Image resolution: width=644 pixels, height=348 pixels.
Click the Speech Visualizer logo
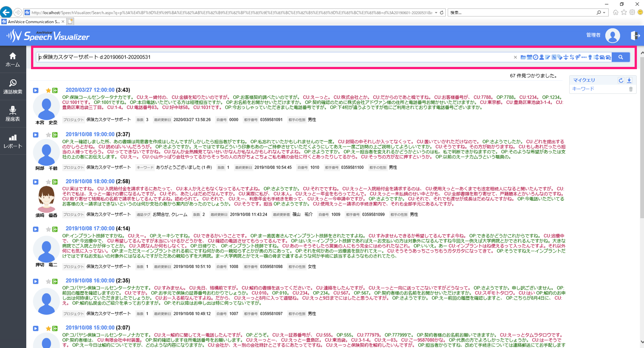pyautogui.click(x=48, y=36)
